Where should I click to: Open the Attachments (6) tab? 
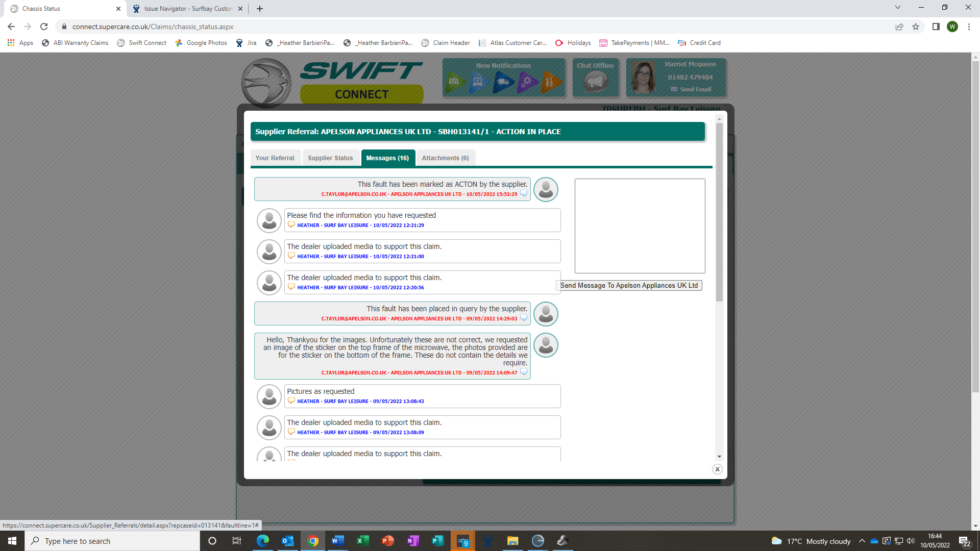445,158
